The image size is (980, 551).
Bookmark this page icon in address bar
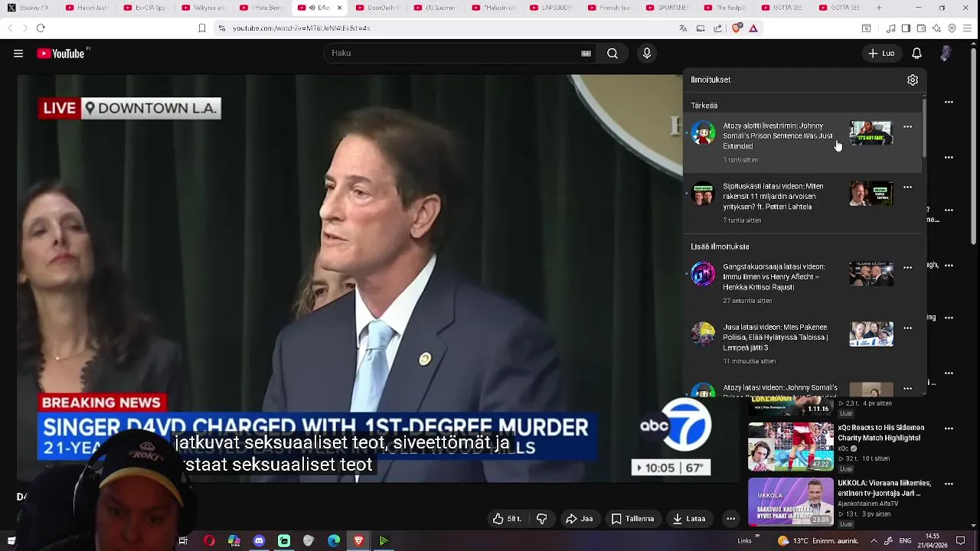pos(202,28)
